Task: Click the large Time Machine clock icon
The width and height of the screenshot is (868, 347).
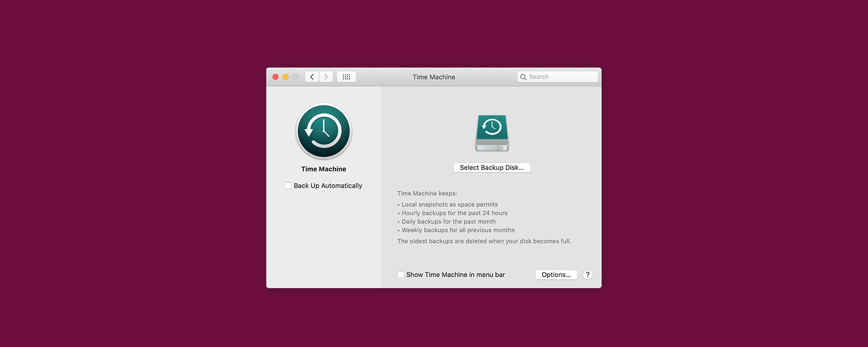Action: coord(324,131)
